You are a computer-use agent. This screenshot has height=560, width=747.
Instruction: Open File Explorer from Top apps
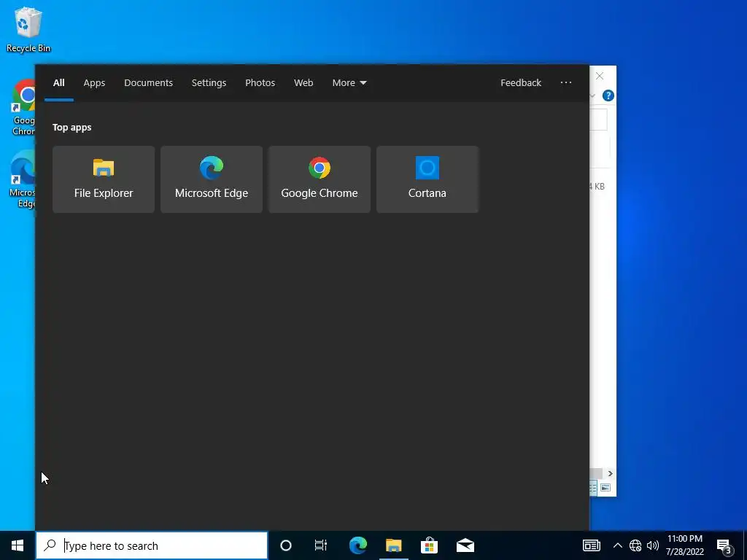pyautogui.click(x=104, y=179)
